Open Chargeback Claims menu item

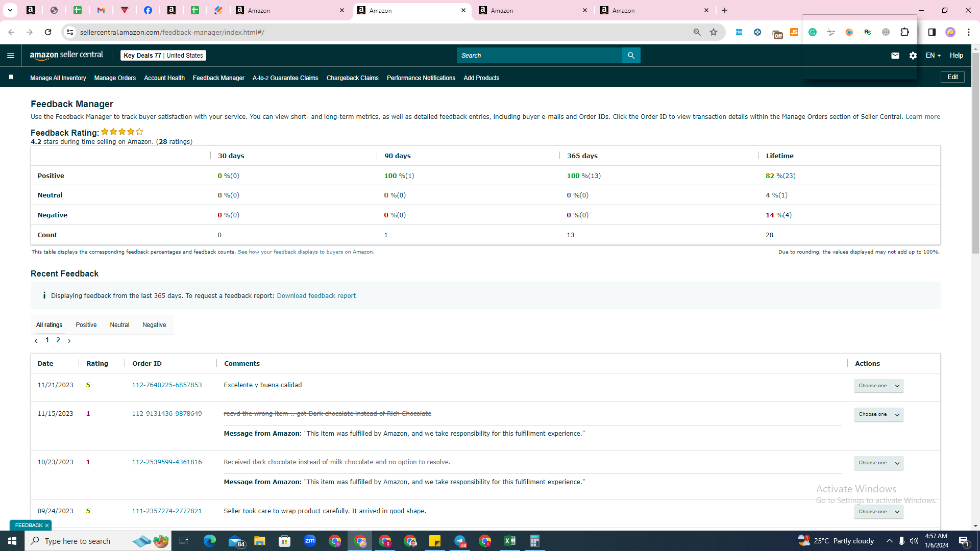(x=353, y=78)
